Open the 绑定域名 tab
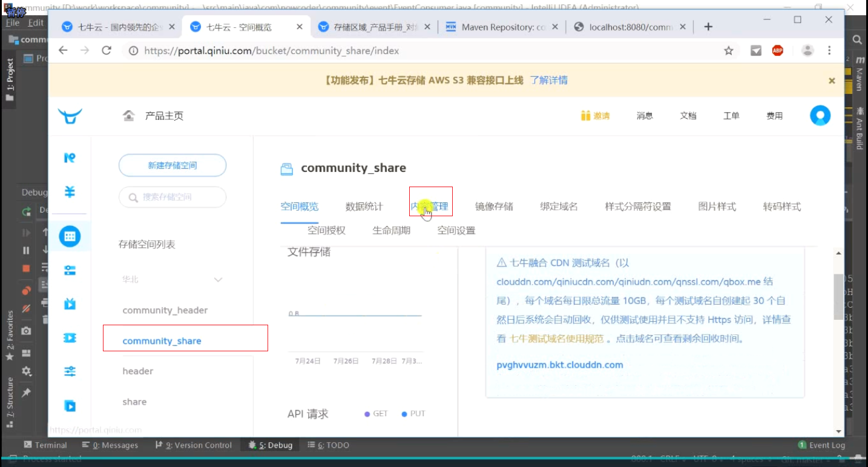 click(x=559, y=207)
